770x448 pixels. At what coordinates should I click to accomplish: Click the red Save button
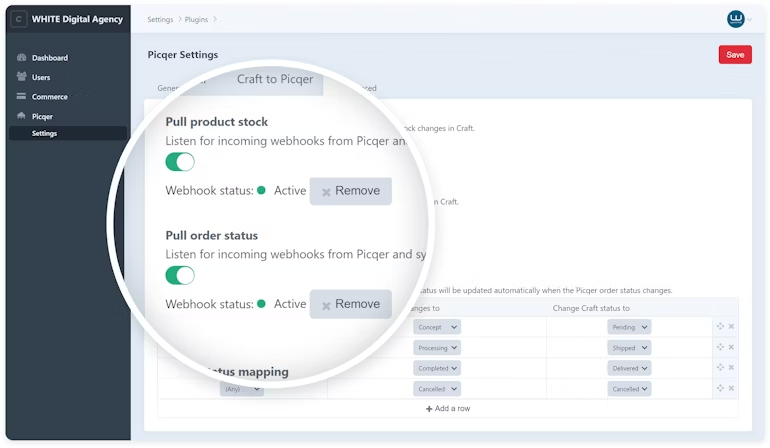[x=734, y=55]
